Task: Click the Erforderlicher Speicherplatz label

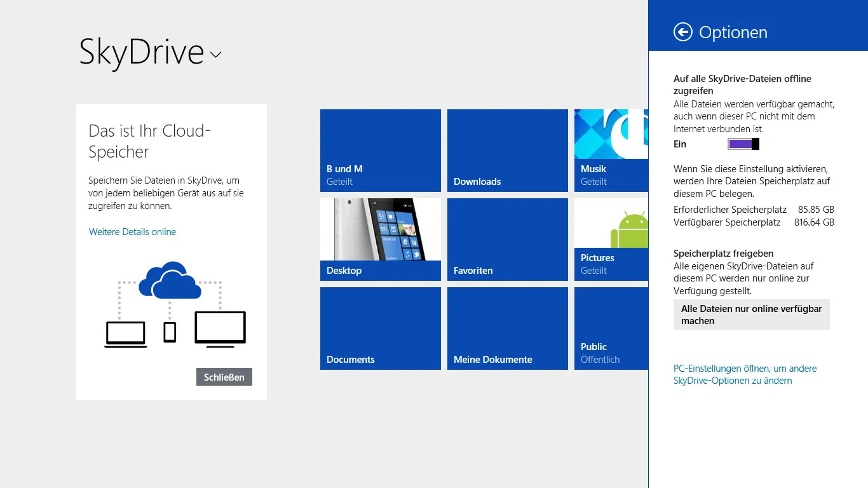Action: pos(730,210)
